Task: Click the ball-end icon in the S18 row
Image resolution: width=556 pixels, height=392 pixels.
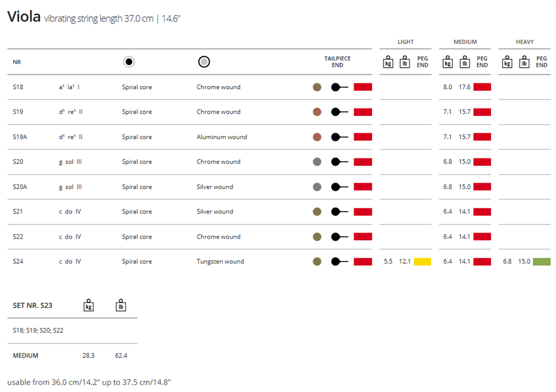Action: point(340,87)
